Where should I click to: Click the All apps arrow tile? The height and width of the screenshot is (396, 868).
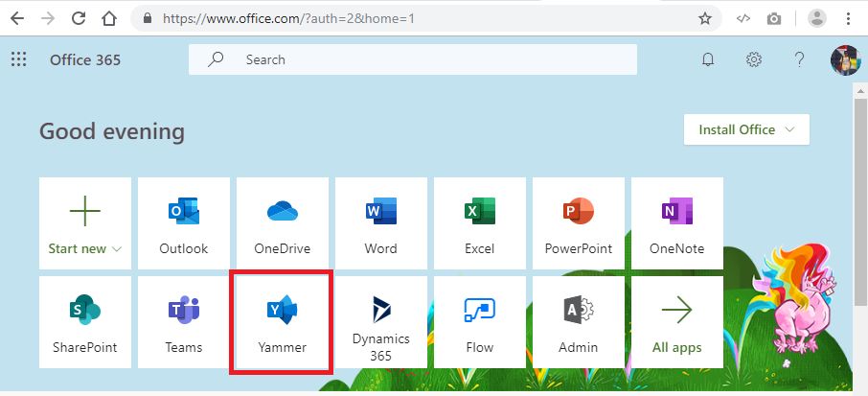[x=677, y=322]
